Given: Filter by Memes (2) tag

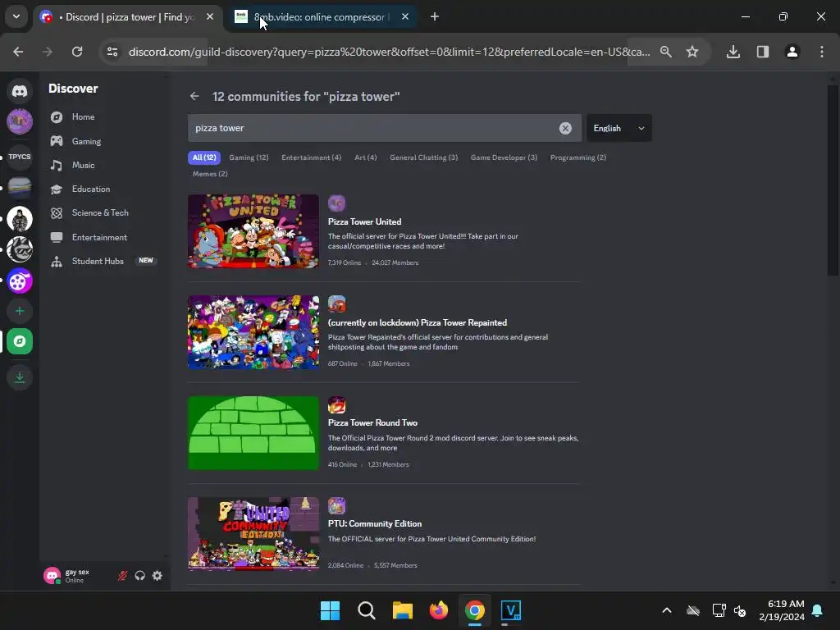Looking at the screenshot, I should tap(210, 174).
